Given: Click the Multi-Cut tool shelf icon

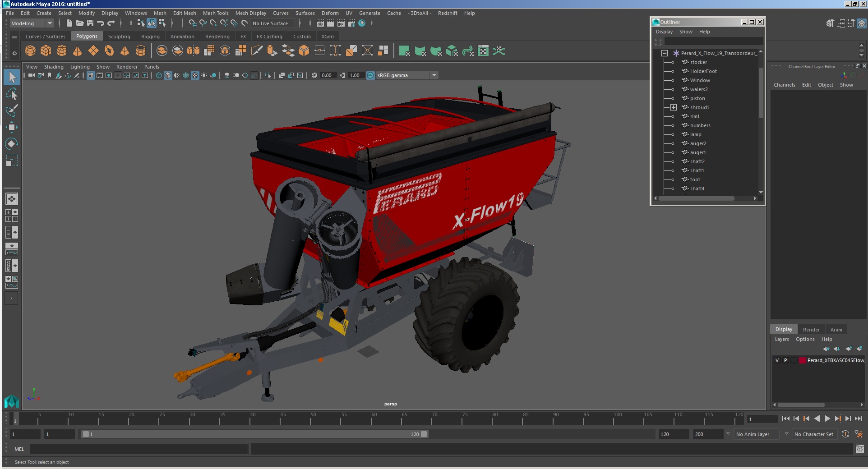Looking at the screenshot, I should [256, 51].
